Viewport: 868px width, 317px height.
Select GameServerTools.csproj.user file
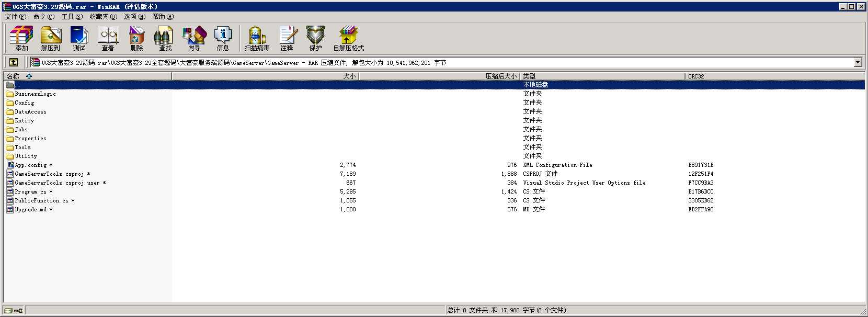coord(60,183)
